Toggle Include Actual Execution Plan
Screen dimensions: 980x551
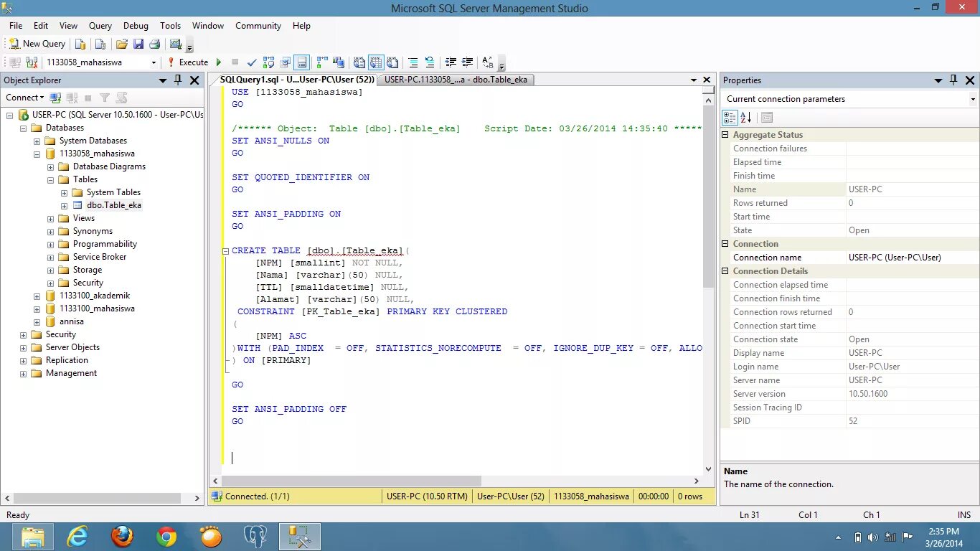[322, 62]
